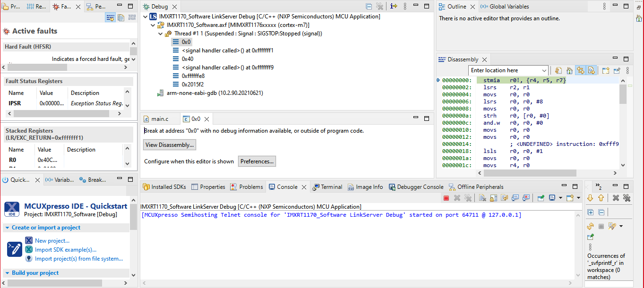Image resolution: width=644 pixels, height=288 pixels.
Task: Click the View Disassembly button
Action: pos(169,144)
